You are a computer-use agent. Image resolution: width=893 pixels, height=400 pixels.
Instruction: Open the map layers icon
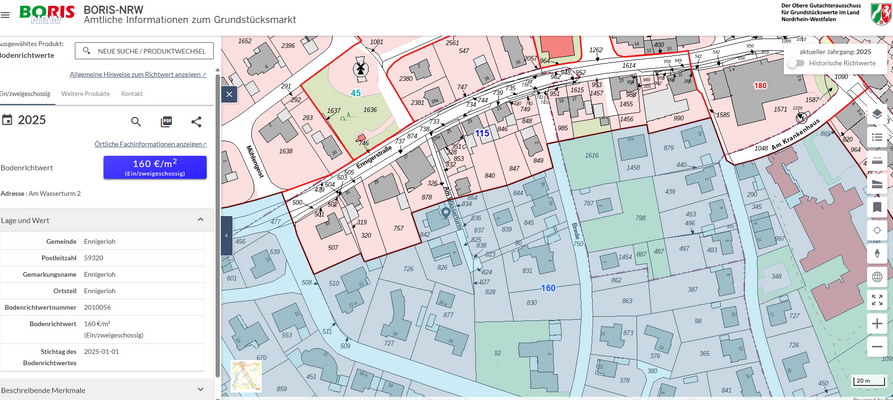point(877,114)
